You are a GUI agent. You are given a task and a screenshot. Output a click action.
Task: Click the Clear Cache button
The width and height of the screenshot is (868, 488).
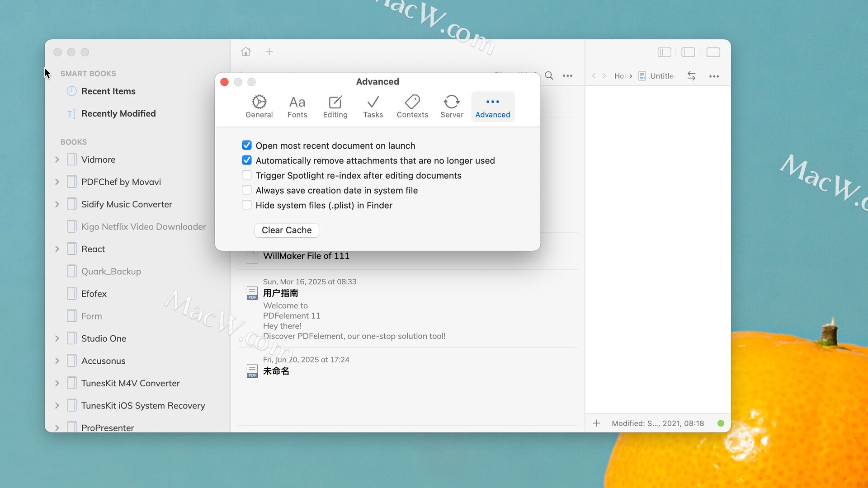point(287,230)
